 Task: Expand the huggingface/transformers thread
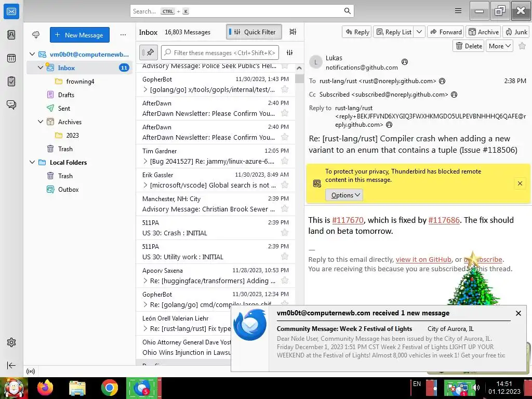145,281
